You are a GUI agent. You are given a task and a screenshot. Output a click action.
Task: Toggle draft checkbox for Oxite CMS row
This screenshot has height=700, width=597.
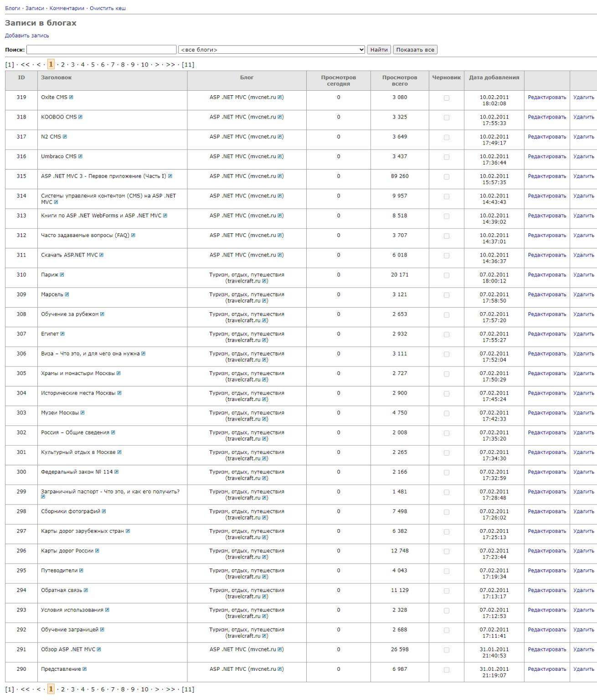tap(447, 98)
